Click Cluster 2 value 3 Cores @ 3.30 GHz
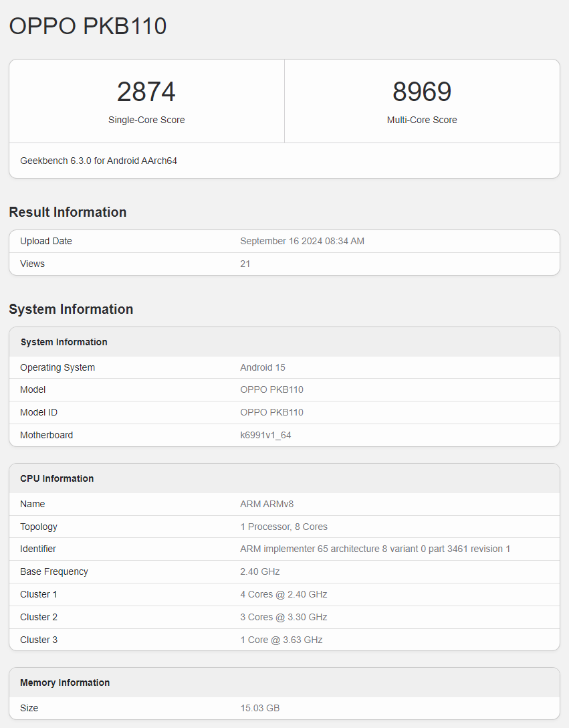Viewport: 569px width, 728px height. pyautogui.click(x=283, y=617)
